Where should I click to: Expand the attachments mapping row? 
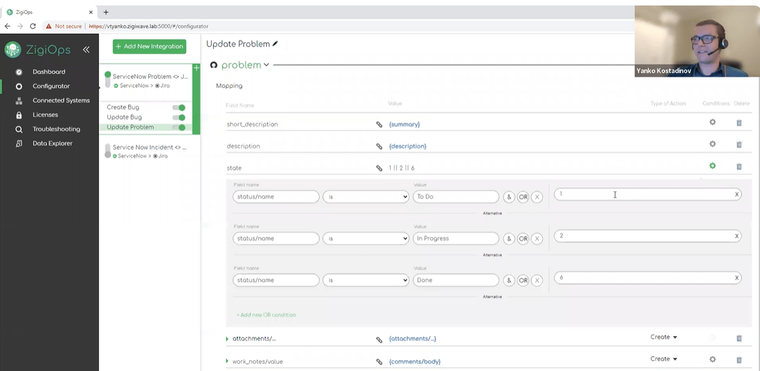tap(227, 339)
